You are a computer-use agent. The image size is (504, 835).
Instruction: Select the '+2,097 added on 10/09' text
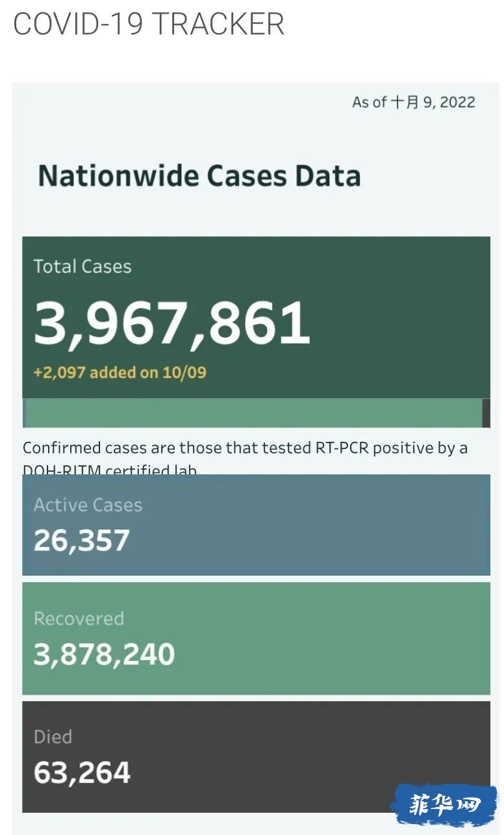tap(120, 372)
